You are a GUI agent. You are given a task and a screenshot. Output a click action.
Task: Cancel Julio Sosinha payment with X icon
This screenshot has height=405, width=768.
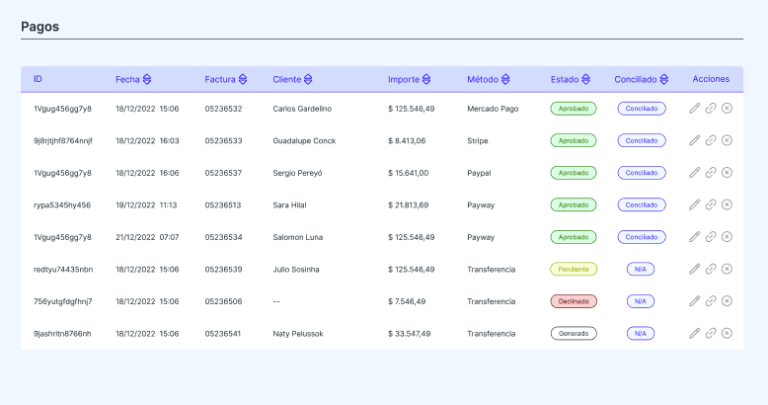(727, 269)
